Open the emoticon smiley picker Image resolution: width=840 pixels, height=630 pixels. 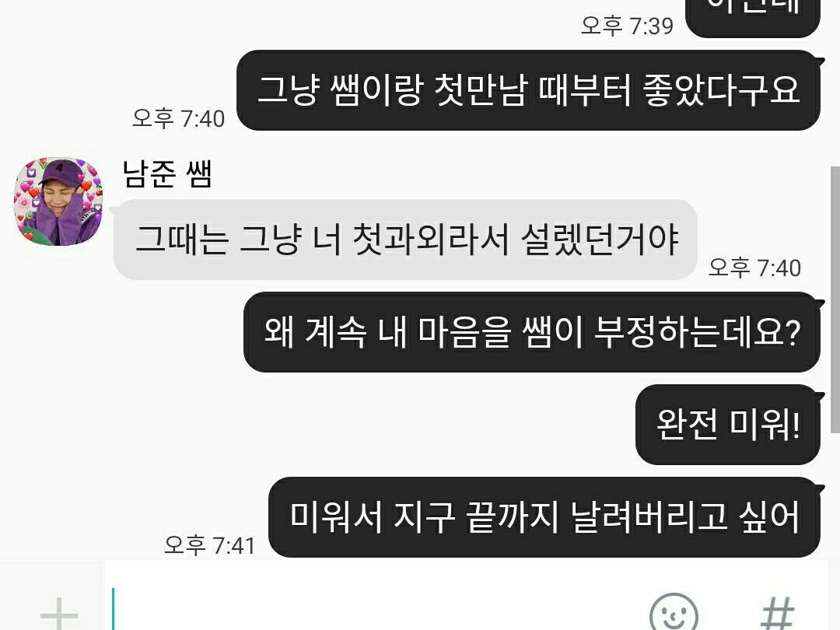674,612
